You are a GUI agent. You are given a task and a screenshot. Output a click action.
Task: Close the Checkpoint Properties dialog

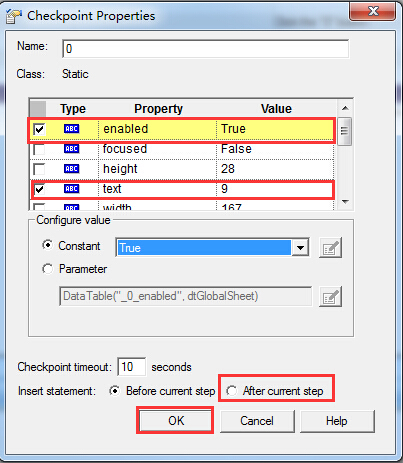(373, 12)
